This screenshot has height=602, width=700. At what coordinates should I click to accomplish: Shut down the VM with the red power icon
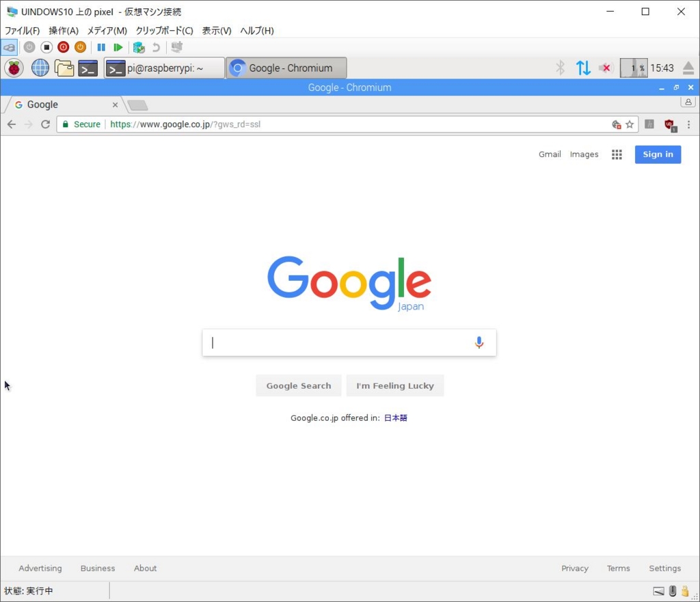[x=64, y=47]
